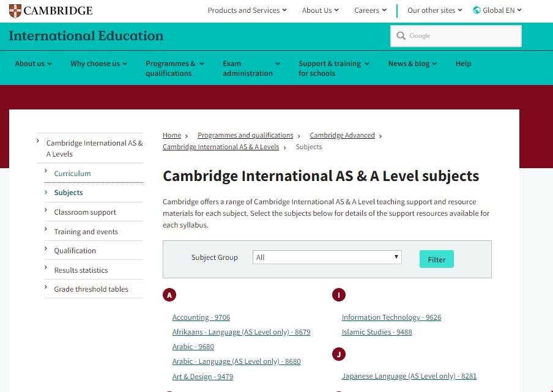Click the letter J section badge
Screen dimensions: 553x392
pos(339,354)
